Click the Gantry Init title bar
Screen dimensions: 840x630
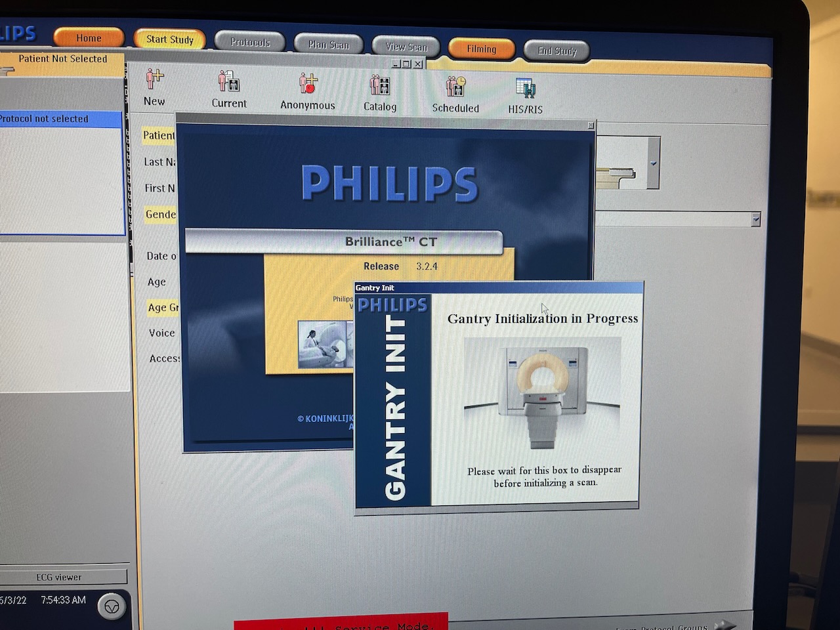499,287
